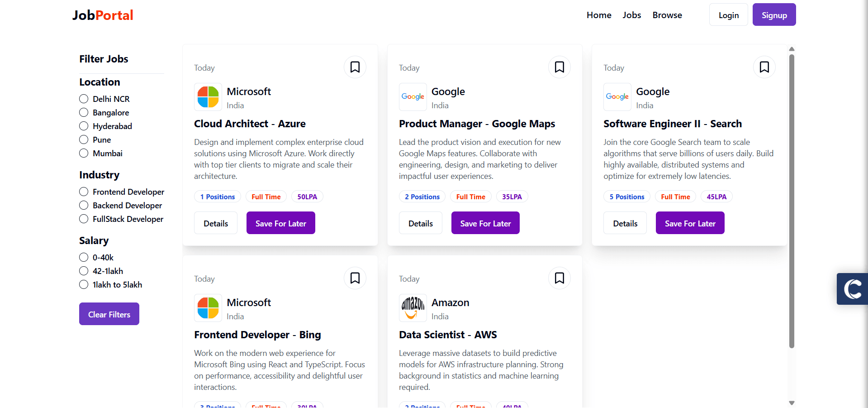Open Details for Cloud Architect - Azure
This screenshot has width=868, height=408.
tap(216, 223)
